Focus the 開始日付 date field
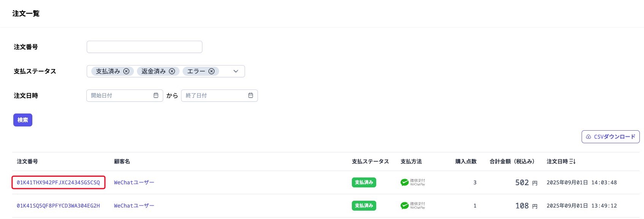644x219 pixels. (x=120, y=96)
